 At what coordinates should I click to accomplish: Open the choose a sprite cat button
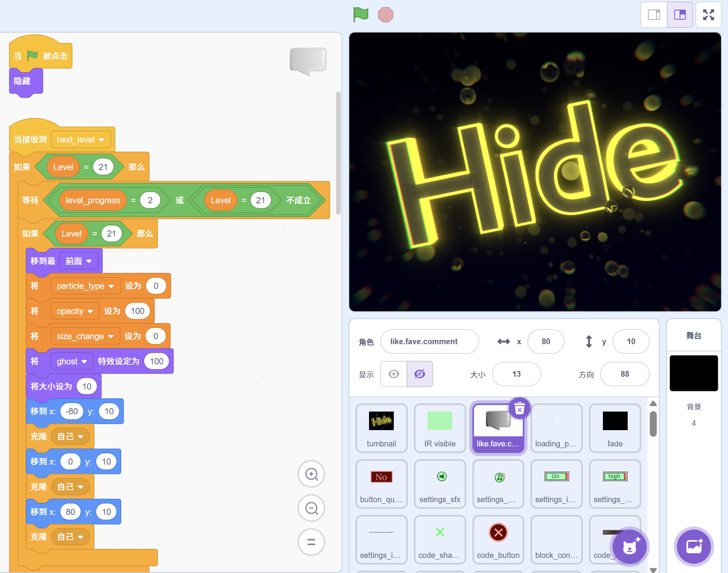click(x=629, y=547)
